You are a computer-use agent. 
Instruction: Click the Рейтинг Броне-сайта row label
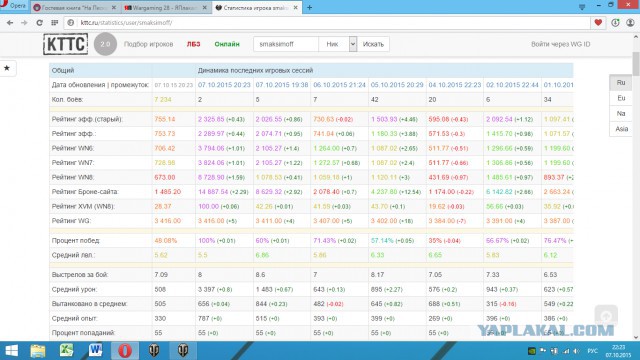(85, 191)
